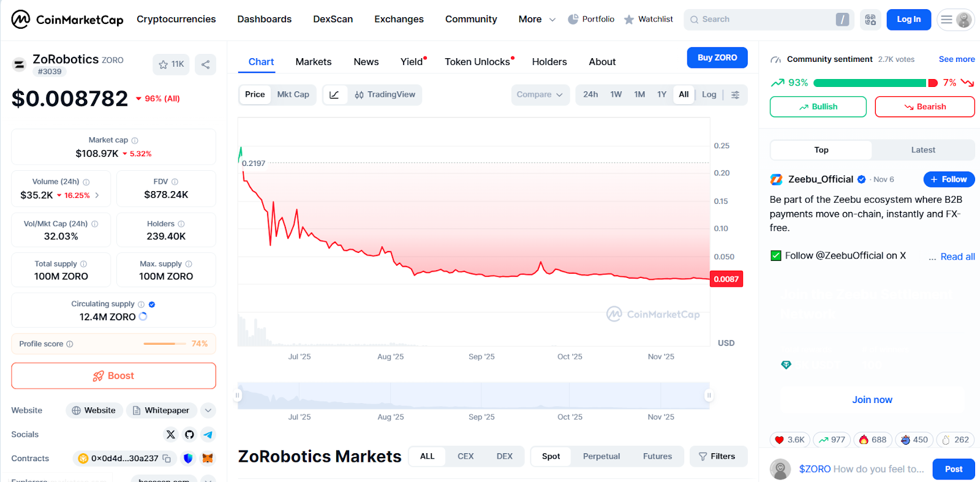Open the share icon beside ZoRobotics

click(x=205, y=64)
